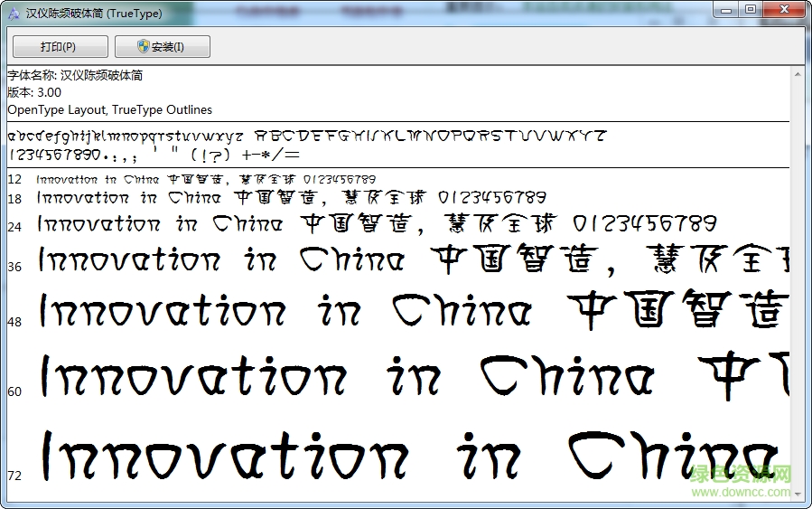The width and height of the screenshot is (812, 509).
Task: Click the size 36 sample line label
Action: coord(14,267)
